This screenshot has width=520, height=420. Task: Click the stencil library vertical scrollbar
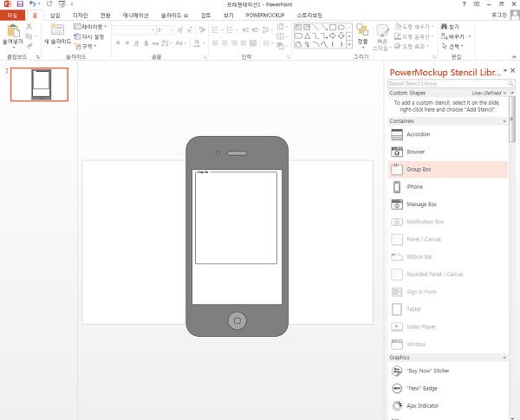512,120
